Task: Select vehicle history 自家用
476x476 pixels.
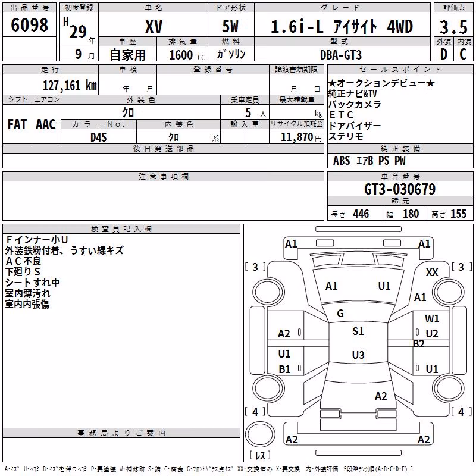Action: coord(127,55)
